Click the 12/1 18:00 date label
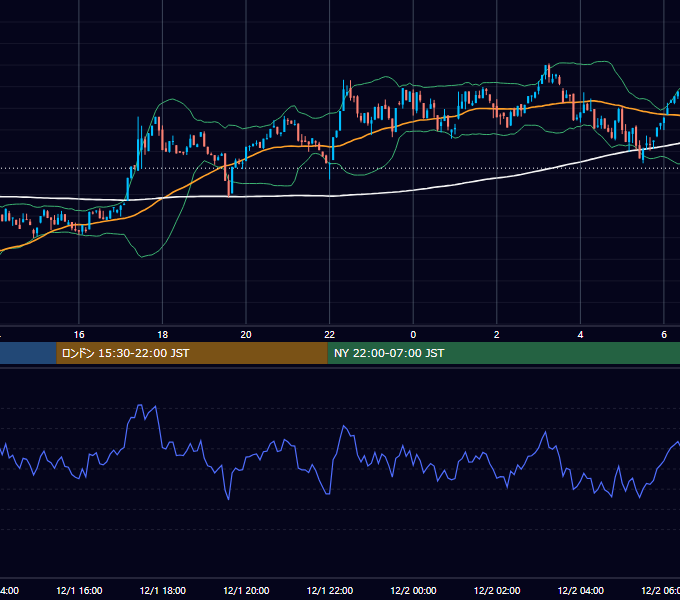This screenshot has width=680, height=600. [x=163, y=590]
